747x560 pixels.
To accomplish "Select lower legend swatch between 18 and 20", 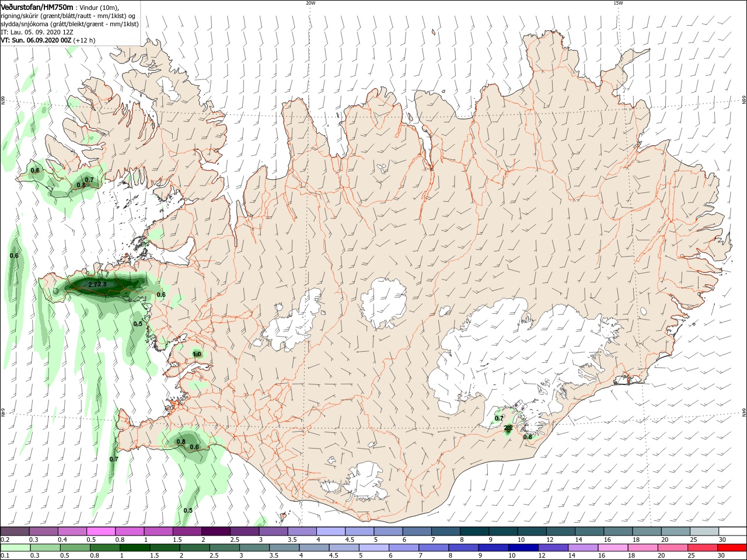I will coord(641,548).
